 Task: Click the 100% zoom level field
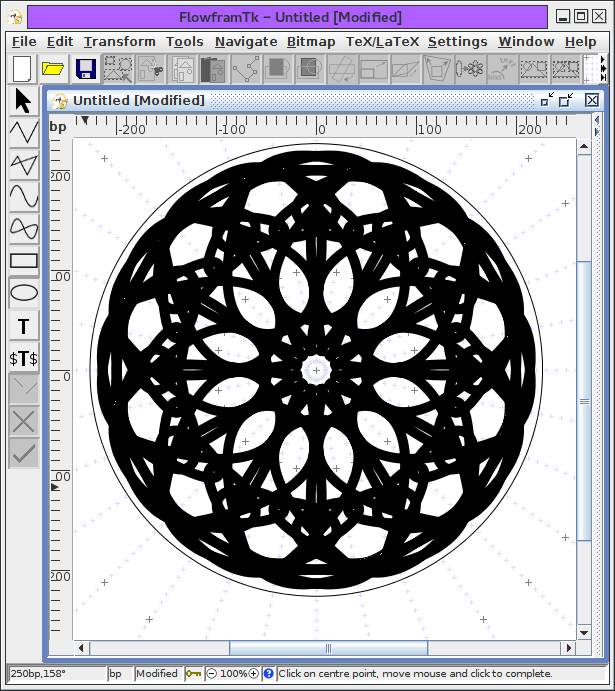point(233,673)
